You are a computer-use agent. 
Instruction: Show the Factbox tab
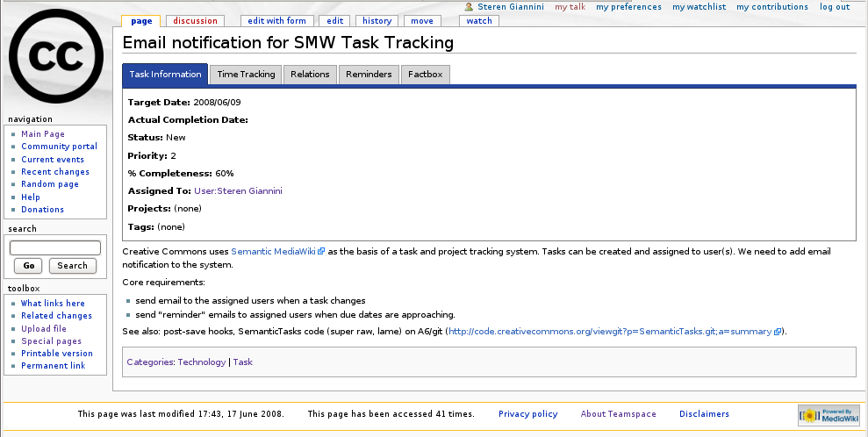tap(426, 75)
